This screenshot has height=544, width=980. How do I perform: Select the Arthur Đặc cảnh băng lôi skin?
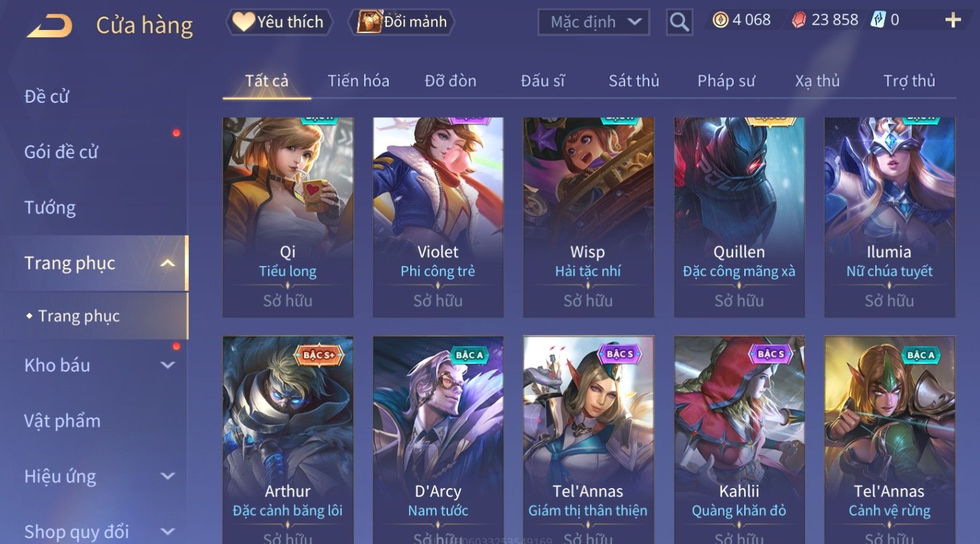pyautogui.click(x=288, y=440)
